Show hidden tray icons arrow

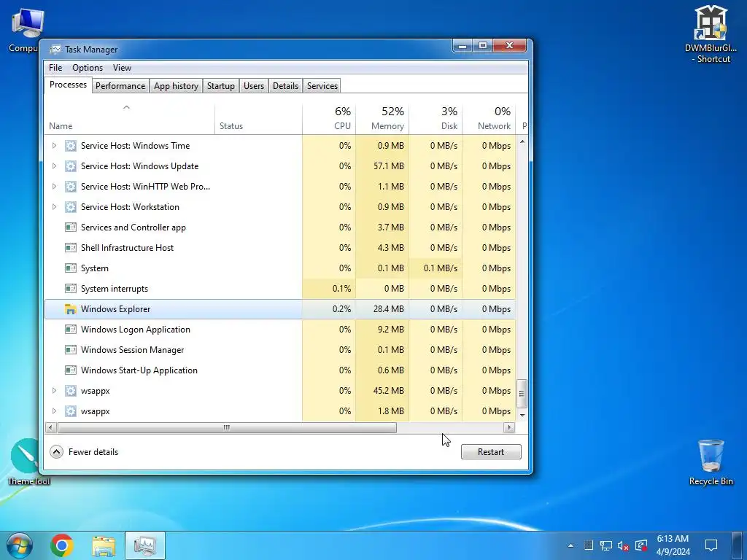570,545
